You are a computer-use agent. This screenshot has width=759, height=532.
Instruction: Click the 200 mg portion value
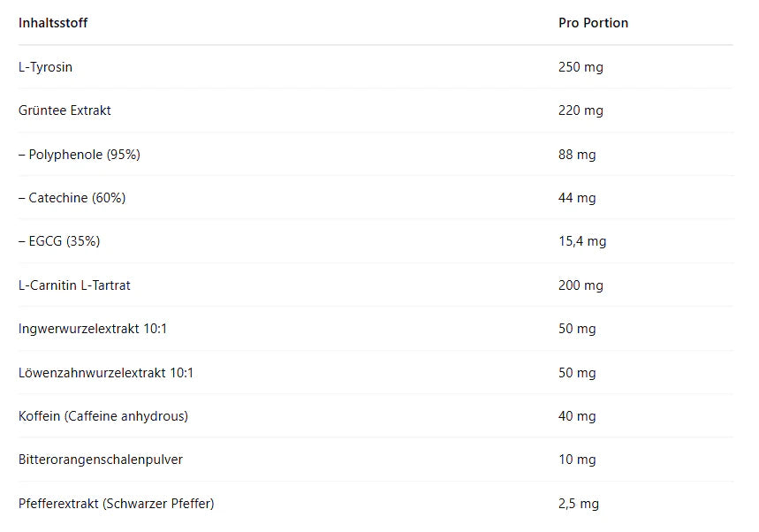pyautogui.click(x=581, y=285)
